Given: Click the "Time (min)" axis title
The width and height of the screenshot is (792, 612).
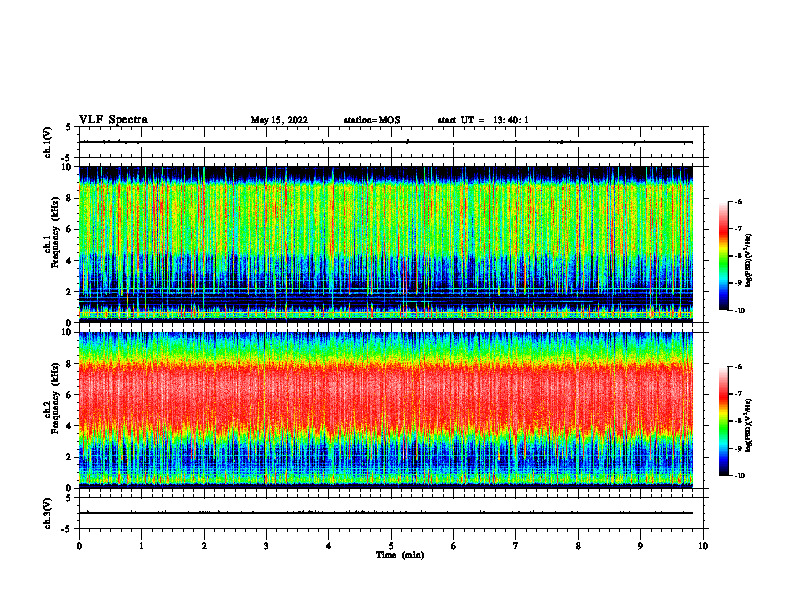Looking at the screenshot, I should pyautogui.click(x=400, y=555).
